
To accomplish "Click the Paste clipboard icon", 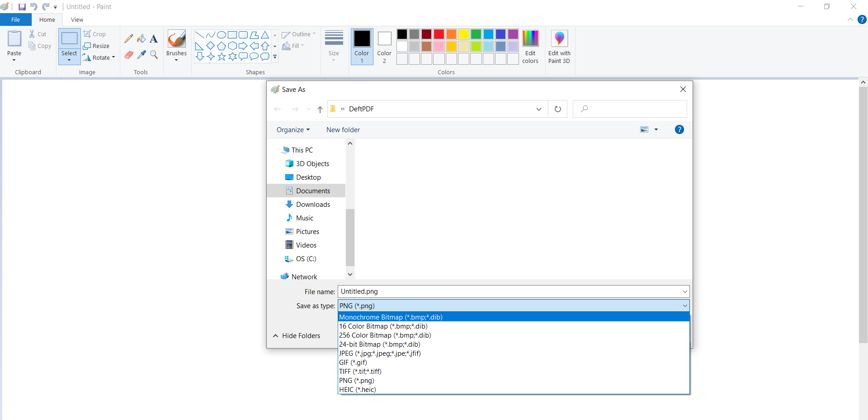I will point(14,39).
